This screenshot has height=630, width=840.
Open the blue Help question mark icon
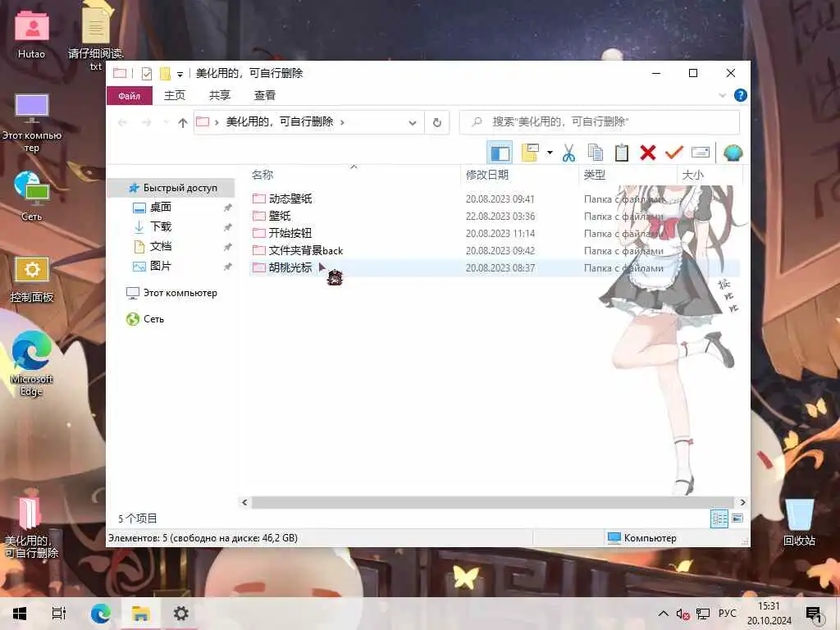coord(741,95)
